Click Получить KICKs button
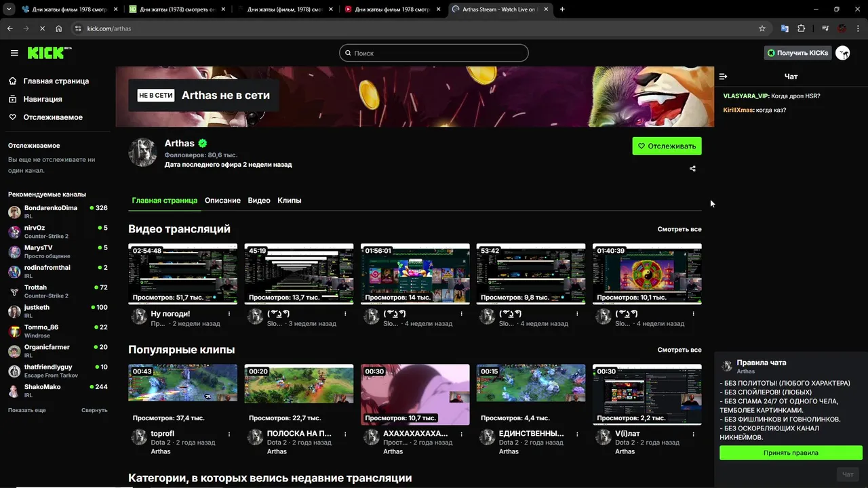Viewport: 868px width, 488px height. point(797,53)
